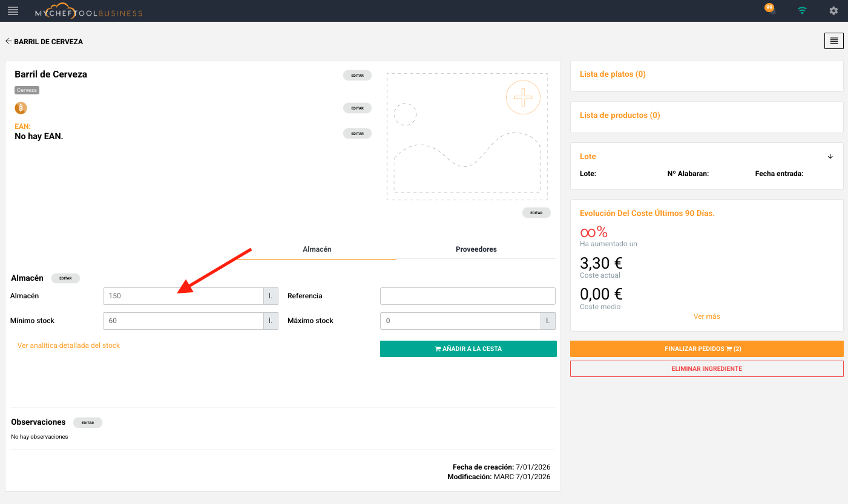Click the green wifi connection status icon
Screen dimensions: 848x504
pos(802,11)
